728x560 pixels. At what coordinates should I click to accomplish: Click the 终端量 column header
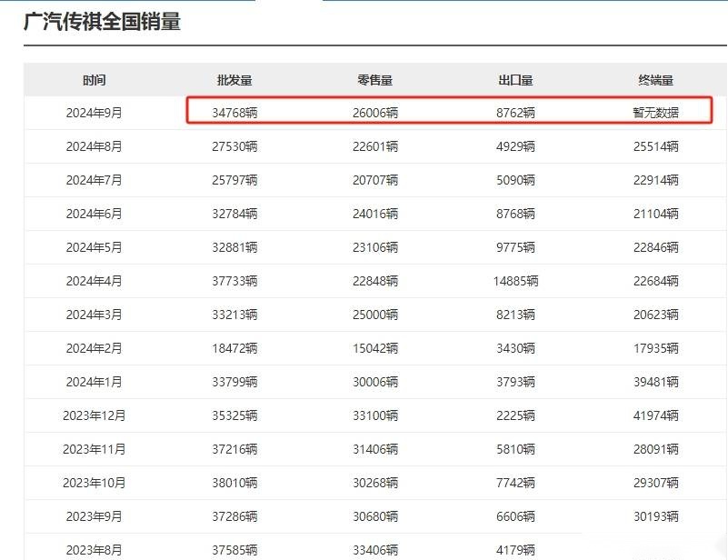click(x=656, y=80)
